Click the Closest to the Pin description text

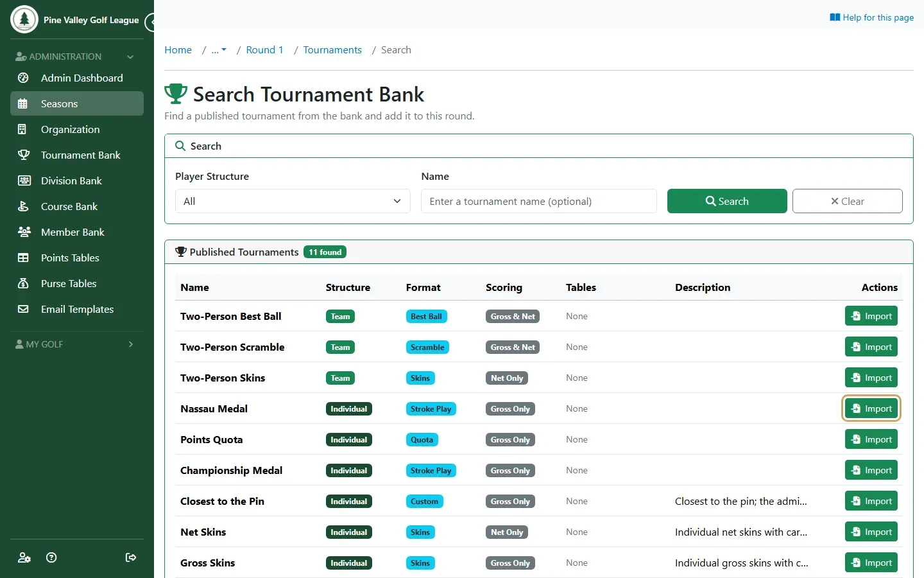pyautogui.click(x=741, y=501)
